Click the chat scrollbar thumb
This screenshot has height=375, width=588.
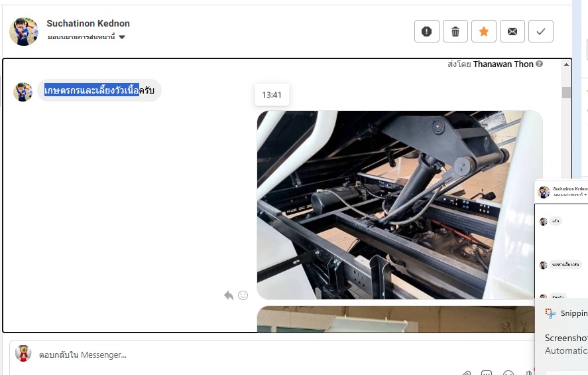click(566, 92)
